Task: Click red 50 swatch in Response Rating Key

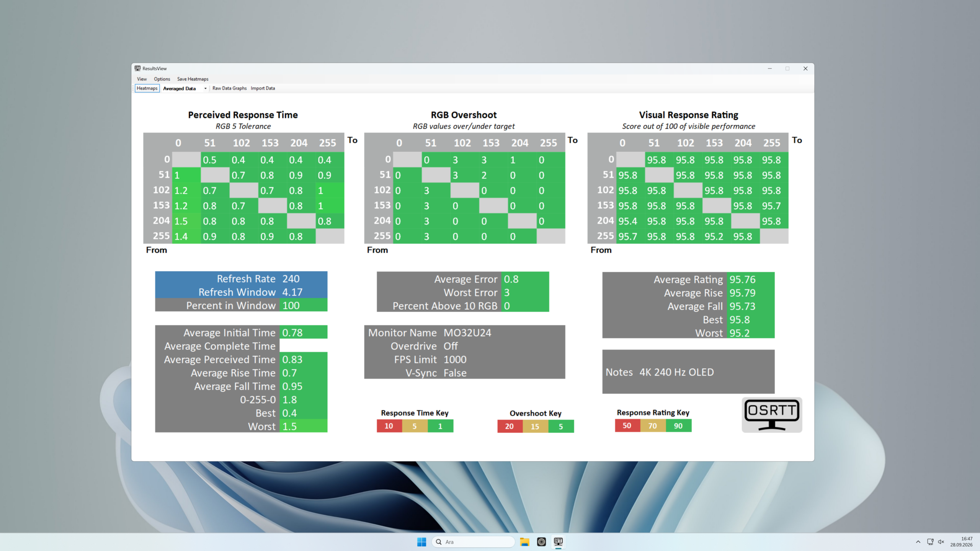Action: [627, 425]
